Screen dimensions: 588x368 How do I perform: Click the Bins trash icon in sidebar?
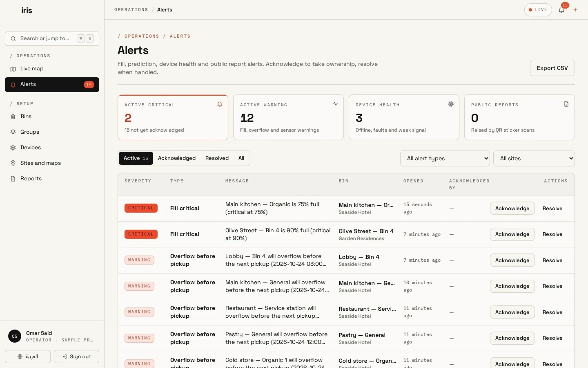(x=13, y=117)
